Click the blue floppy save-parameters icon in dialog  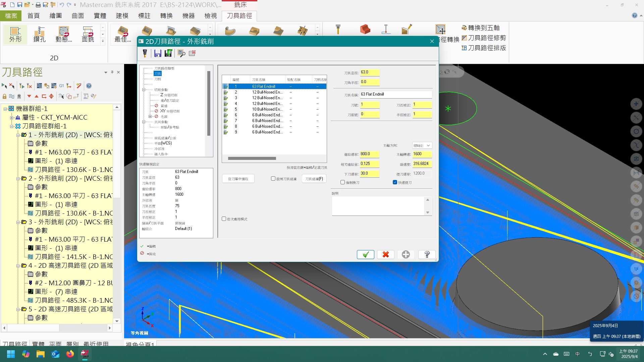[158, 53]
